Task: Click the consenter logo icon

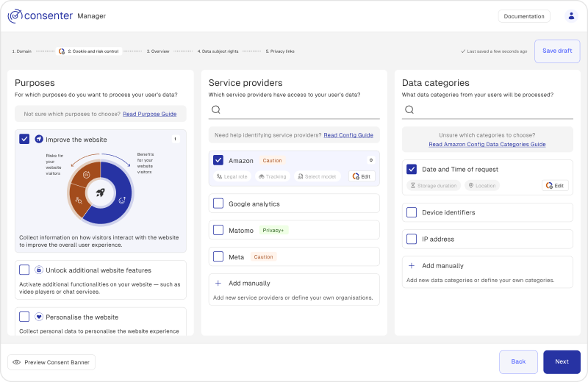Action: point(15,15)
